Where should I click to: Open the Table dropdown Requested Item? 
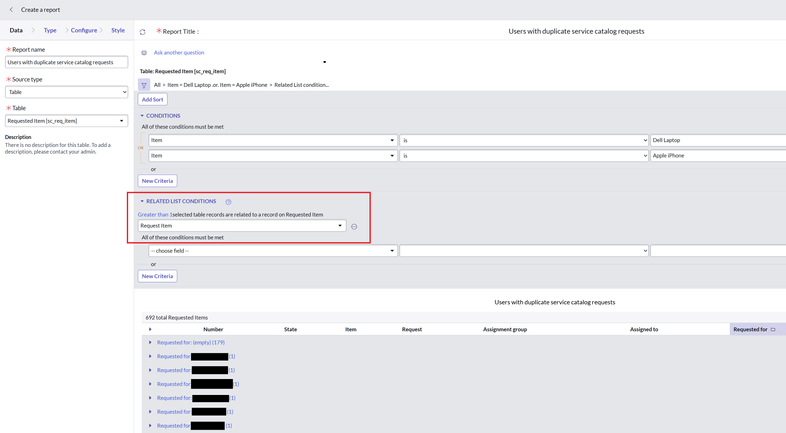(x=67, y=121)
